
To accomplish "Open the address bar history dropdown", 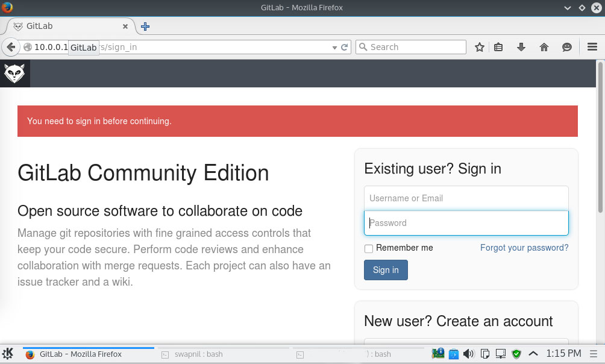I will point(334,47).
